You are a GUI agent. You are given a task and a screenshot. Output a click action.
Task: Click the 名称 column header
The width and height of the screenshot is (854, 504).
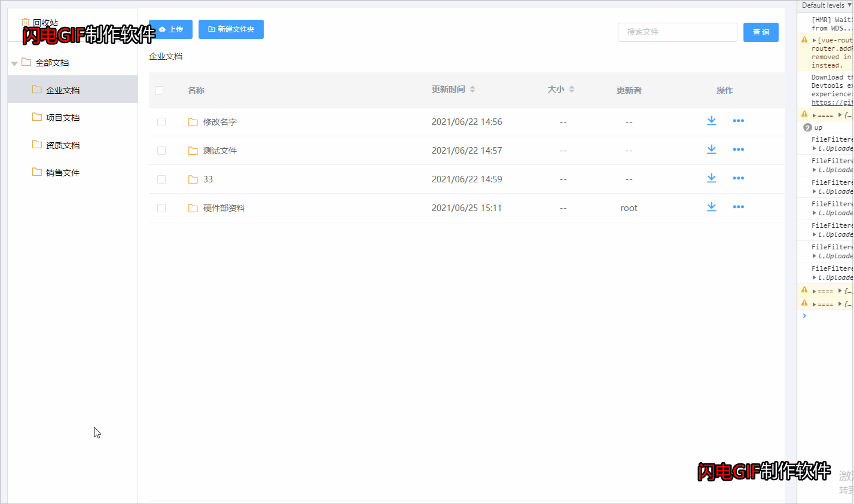pos(196,90)
